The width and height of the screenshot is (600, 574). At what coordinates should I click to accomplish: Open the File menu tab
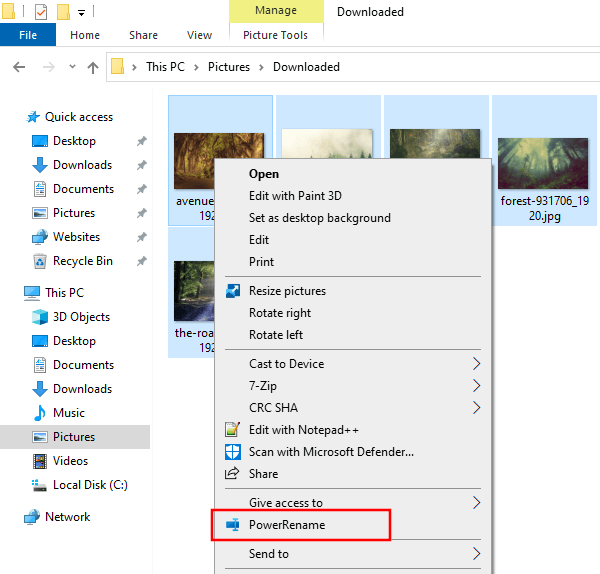pos(28,35)
